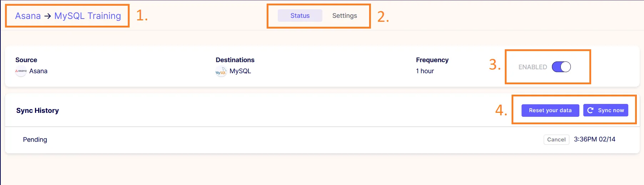The height and width of the screenshot is (185, 644).
Task: Click the Asana source name text
Action: coord(38,71)
